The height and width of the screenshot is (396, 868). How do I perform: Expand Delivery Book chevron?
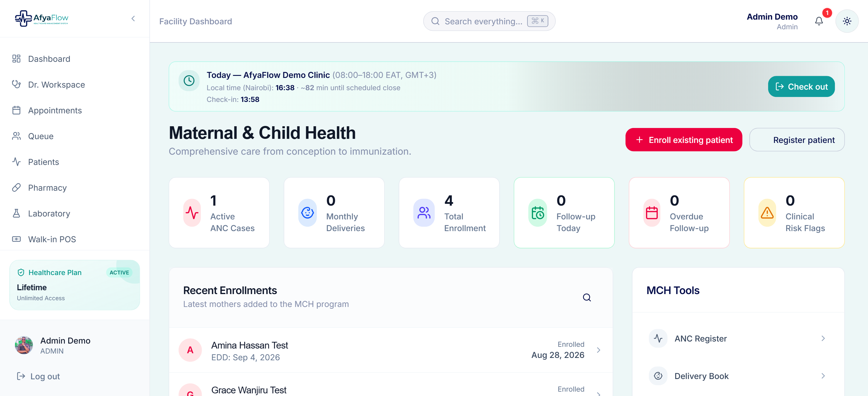click(823, 376)
